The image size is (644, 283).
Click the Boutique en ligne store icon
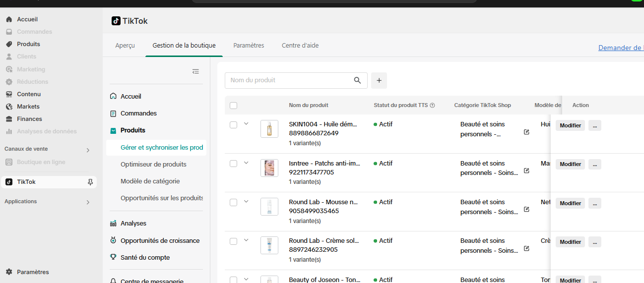(x=9, y=162)
